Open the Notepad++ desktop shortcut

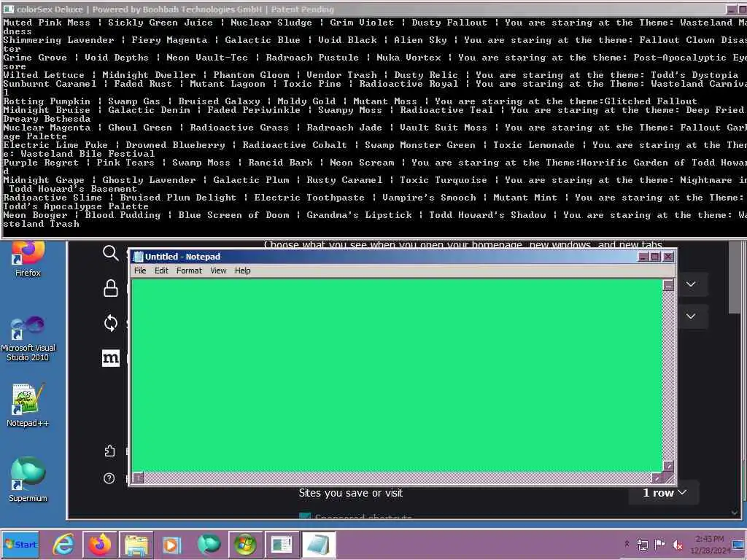click(28, 405)
